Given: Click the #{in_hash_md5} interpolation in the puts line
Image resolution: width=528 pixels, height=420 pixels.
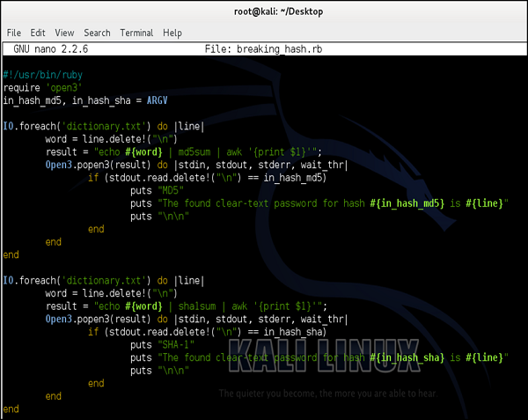Looking at the screenshot, I should (407, 203).
